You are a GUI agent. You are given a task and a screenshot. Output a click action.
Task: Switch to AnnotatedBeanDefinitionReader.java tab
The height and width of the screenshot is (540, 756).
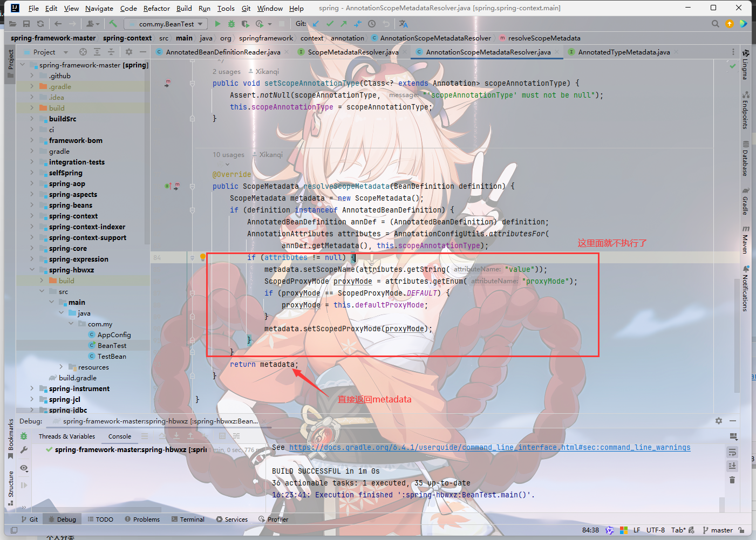(x=222, y=52)
